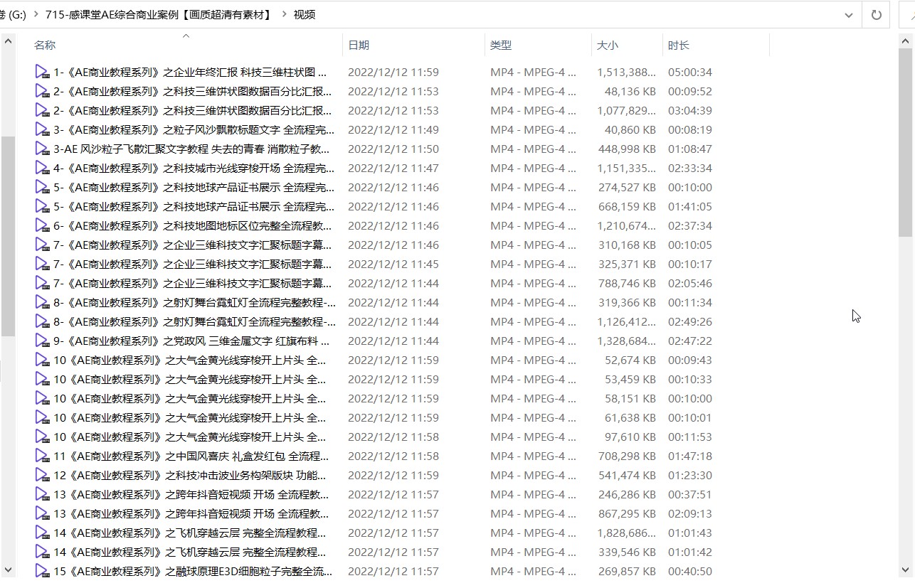
Task: Click duration cell 01:23:30
Action: (690, 475)
